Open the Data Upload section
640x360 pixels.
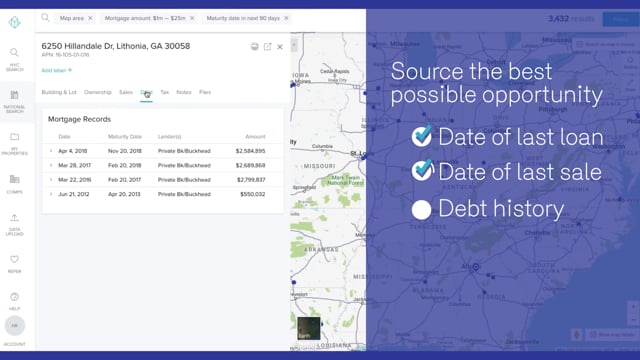tap(14, 224)
